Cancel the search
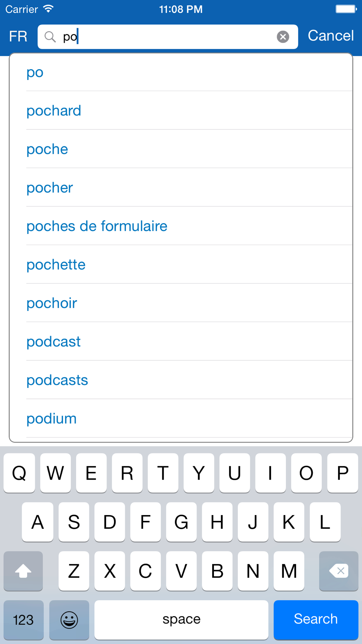362x644 pixels. coord(331,36)
